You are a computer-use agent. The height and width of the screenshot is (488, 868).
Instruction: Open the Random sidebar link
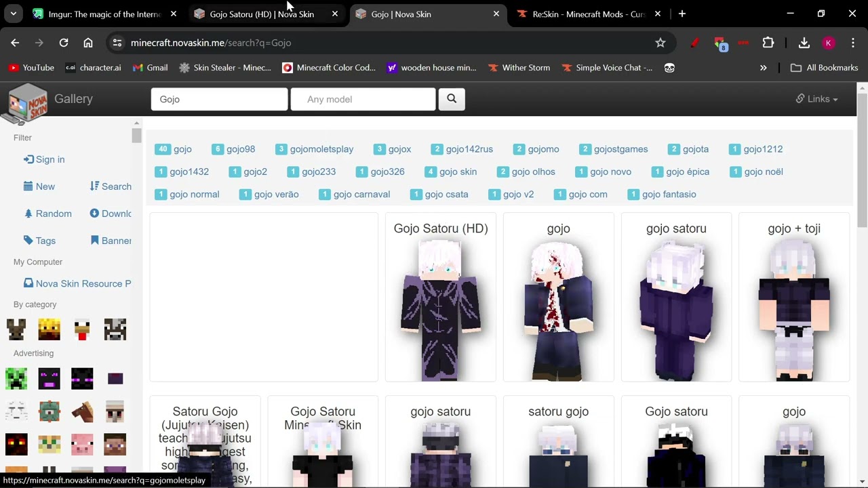tap(47, 213)
